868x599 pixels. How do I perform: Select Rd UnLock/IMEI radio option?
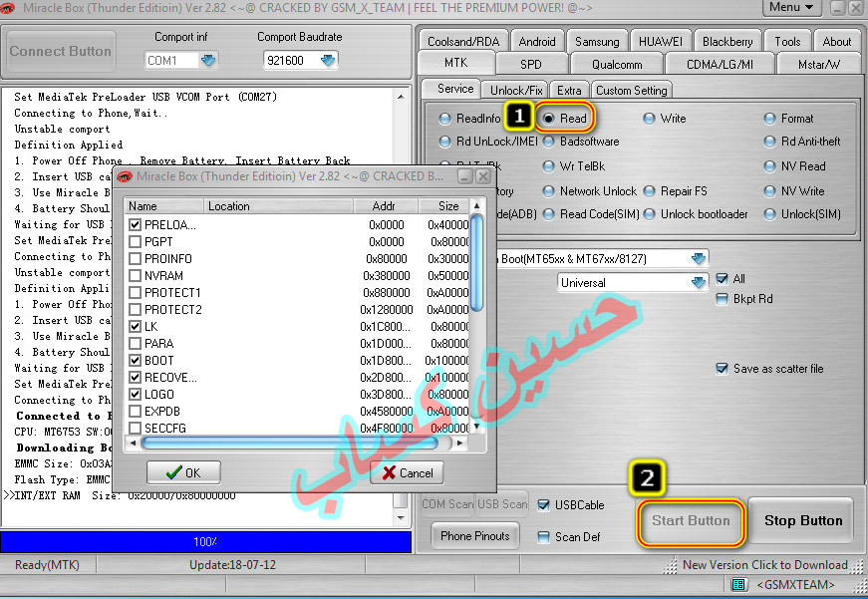(444, 142)
